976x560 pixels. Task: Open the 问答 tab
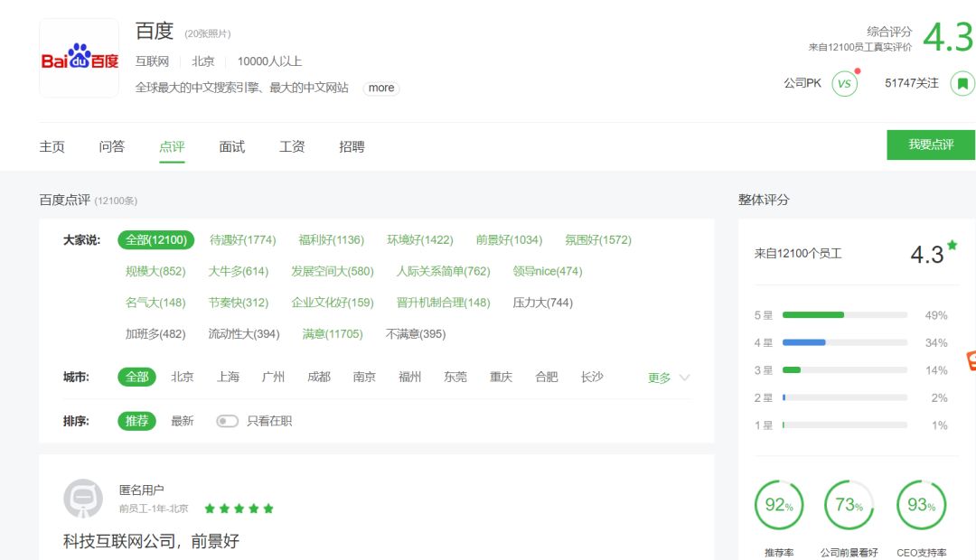coord(111,147)
